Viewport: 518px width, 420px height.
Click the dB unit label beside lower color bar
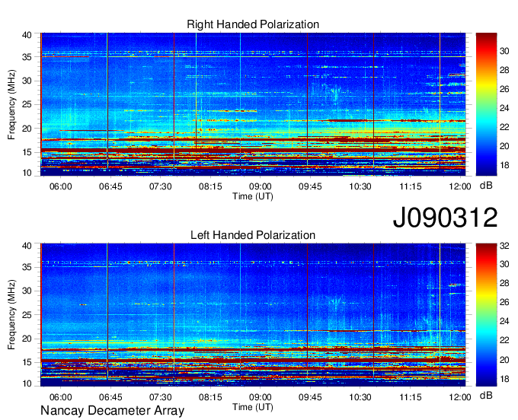[x=486, y=395]
